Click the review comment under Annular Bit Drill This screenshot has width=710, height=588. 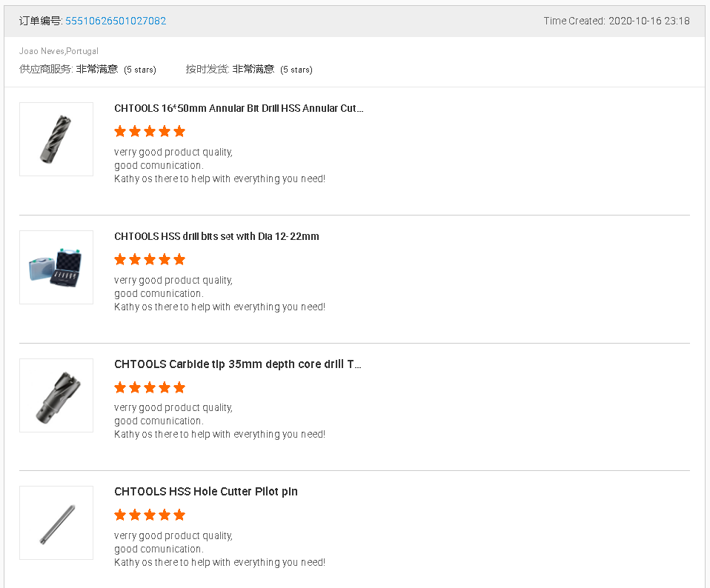[219, 165]
